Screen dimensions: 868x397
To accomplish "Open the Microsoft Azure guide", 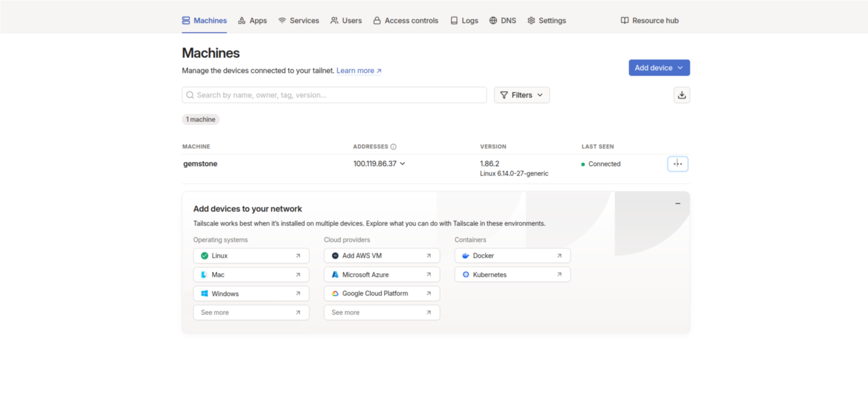I will [382, 275].
